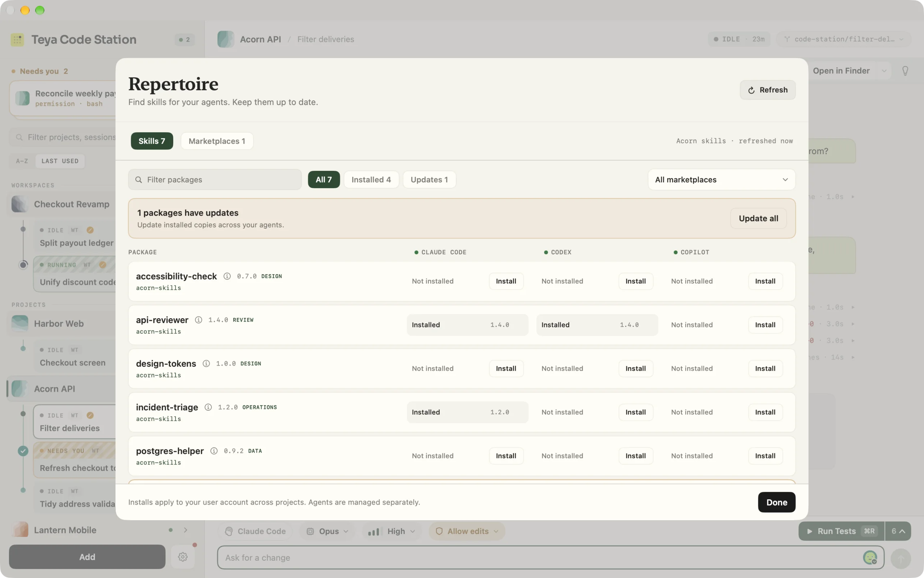Open the All marketplaces dropdown
Screen dimensions: 924x578
click(722, 180)
